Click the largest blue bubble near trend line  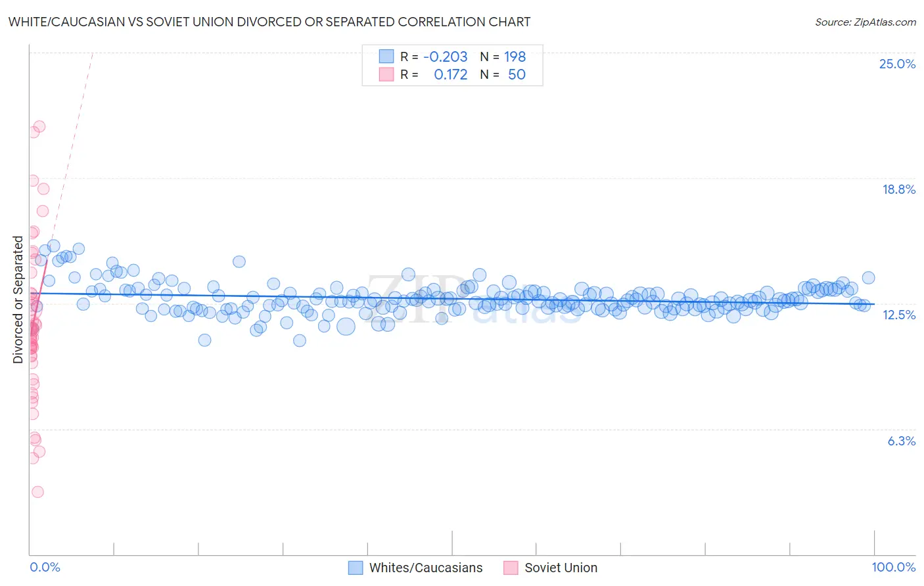(346, 325)
